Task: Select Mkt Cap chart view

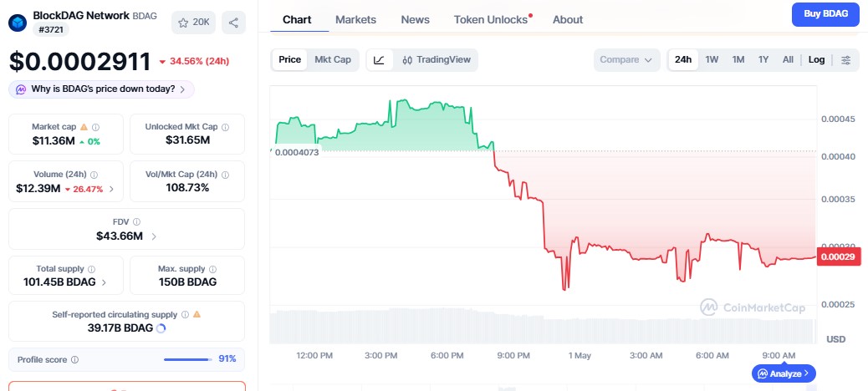Action: [333, 59]
